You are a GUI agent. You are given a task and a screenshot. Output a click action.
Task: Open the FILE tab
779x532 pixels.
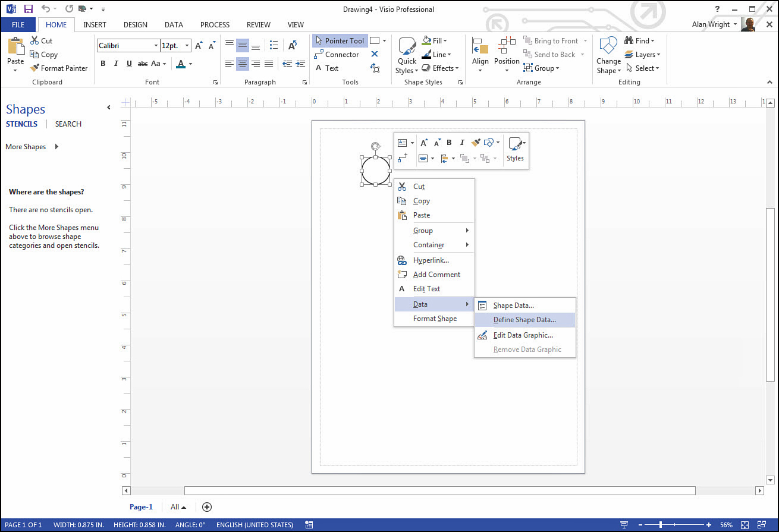[18, 25]
